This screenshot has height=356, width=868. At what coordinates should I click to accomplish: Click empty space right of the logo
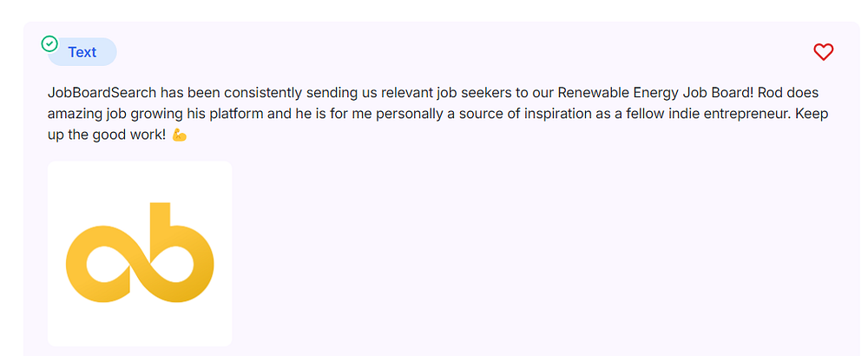[x=521, y=254]
